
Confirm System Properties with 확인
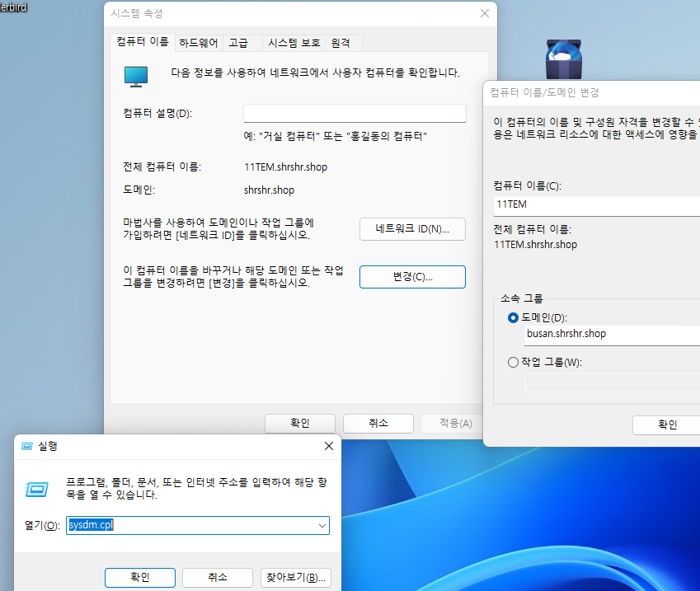[x=300, y=423]
